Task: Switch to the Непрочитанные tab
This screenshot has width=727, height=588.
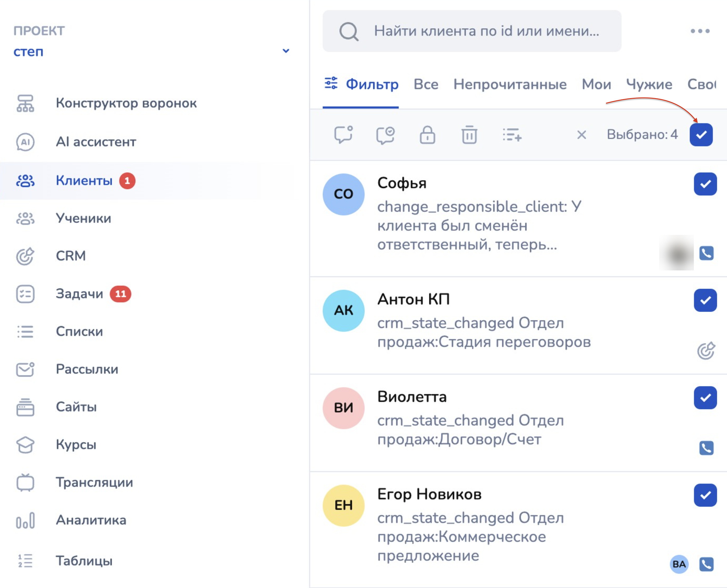Action: [510, 84]
